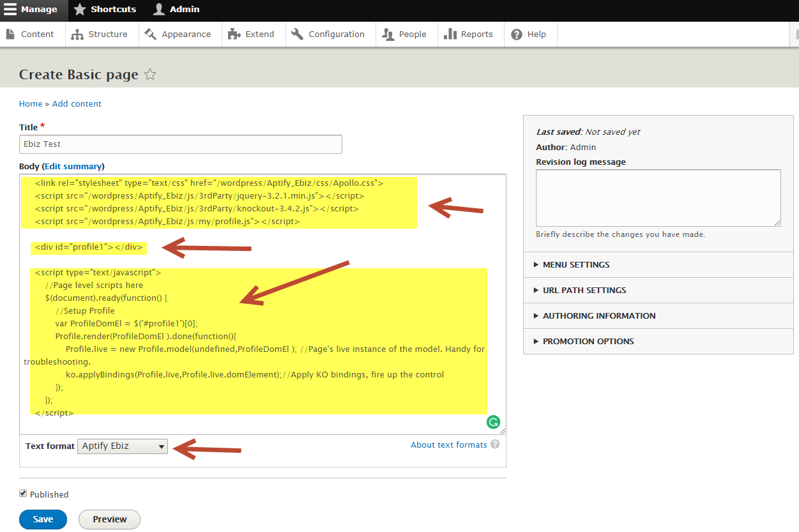Image resolution: width=799 pixels, height=532 pixels.
Task: Open the Text format dropdown
Action: pyautogui.click(x=123, y=446)
